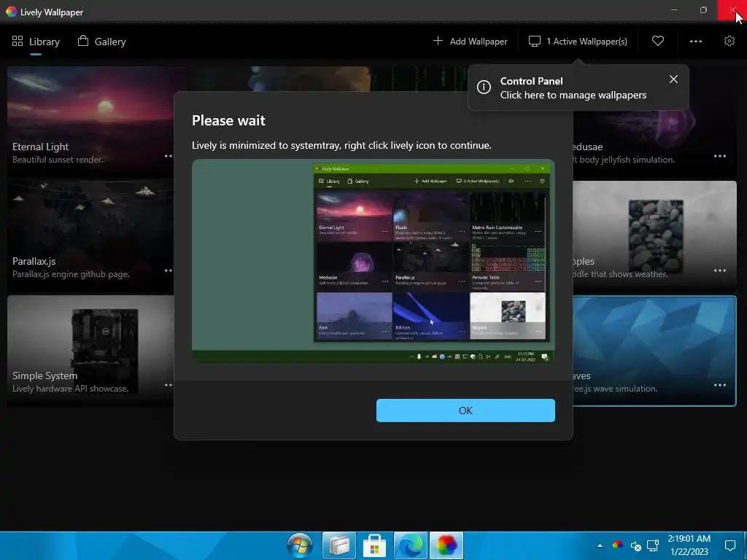The image size is (747, 560).
Task: Open options for Medusae wallpaper
Action: pos(719,156)
